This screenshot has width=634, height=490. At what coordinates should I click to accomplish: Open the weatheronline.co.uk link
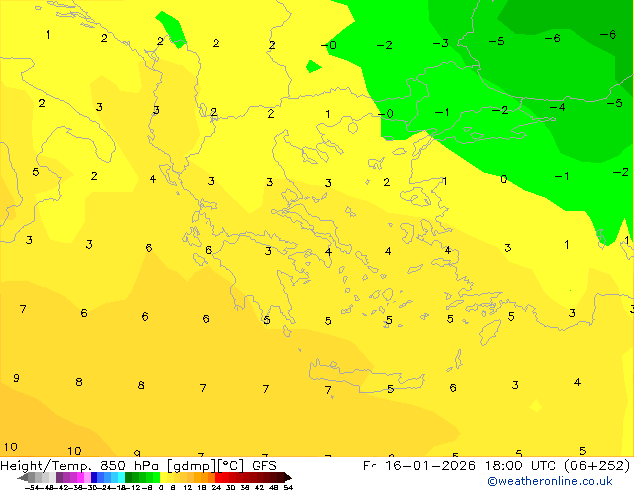[x=549, y=481]
